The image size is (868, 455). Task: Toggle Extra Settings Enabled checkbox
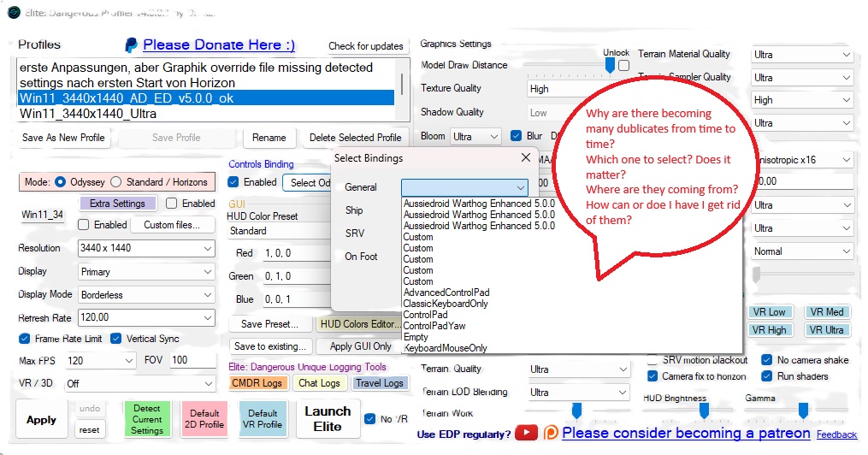tap(172, 204)
